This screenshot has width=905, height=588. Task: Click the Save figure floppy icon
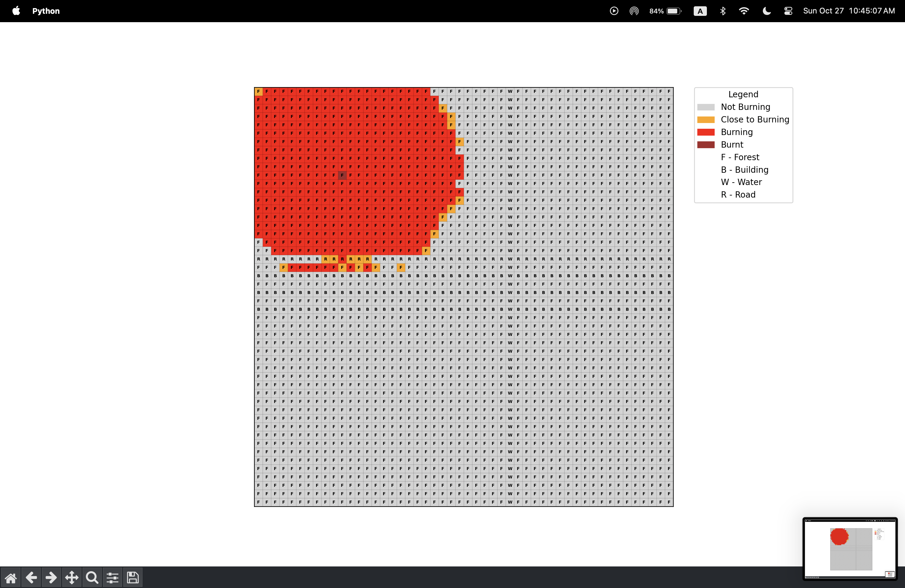coord(133,578)
